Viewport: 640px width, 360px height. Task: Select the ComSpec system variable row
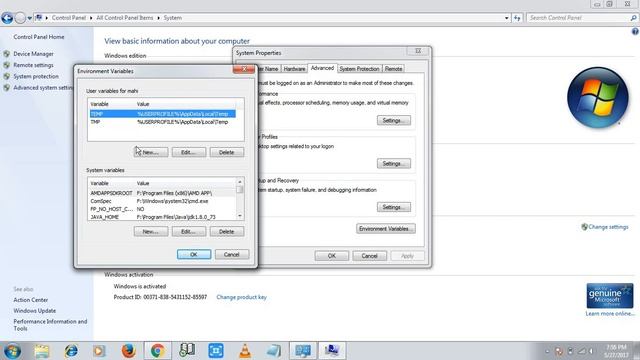[x=162, y=201]
